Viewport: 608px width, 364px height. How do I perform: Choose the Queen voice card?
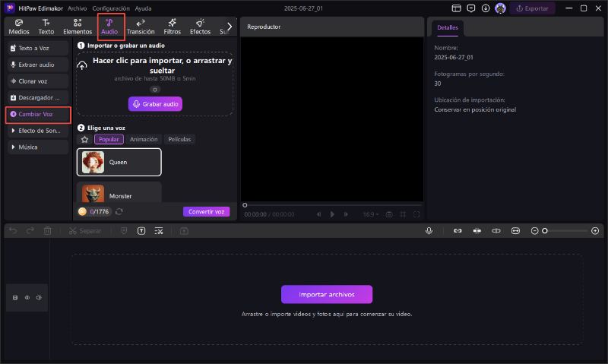[119, 162]
